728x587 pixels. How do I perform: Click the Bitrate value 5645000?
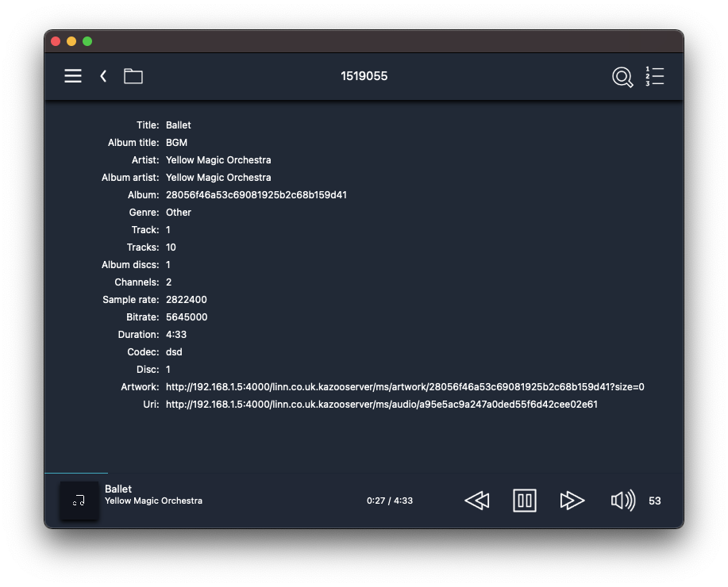[x=187, y=317]
